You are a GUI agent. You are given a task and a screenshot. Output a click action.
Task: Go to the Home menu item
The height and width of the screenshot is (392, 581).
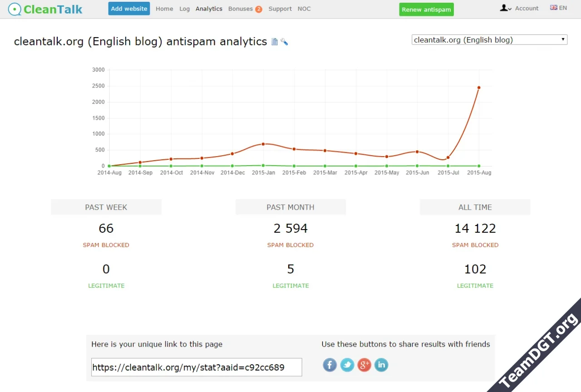(164, 9)
